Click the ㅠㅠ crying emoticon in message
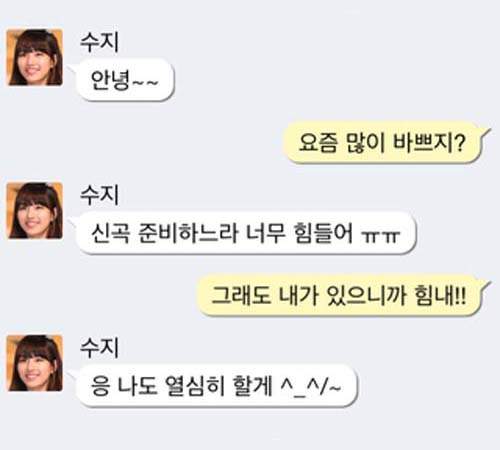The image size is (500, 450). point(380,236)
